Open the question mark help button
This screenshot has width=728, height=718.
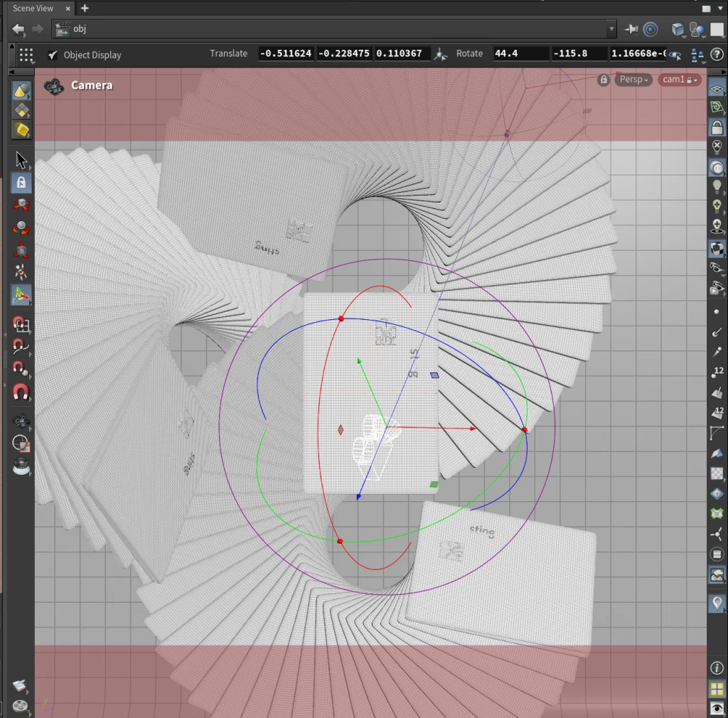tap(717, 55)
